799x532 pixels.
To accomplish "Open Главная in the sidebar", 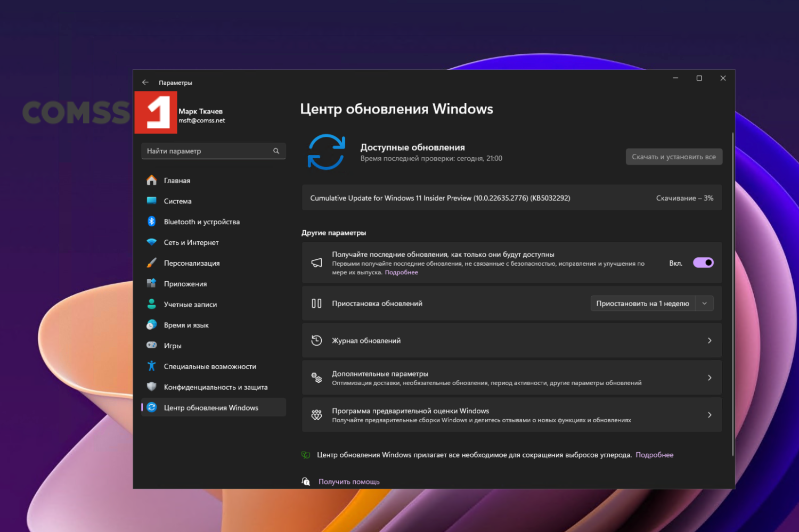I will click(214, 181).
